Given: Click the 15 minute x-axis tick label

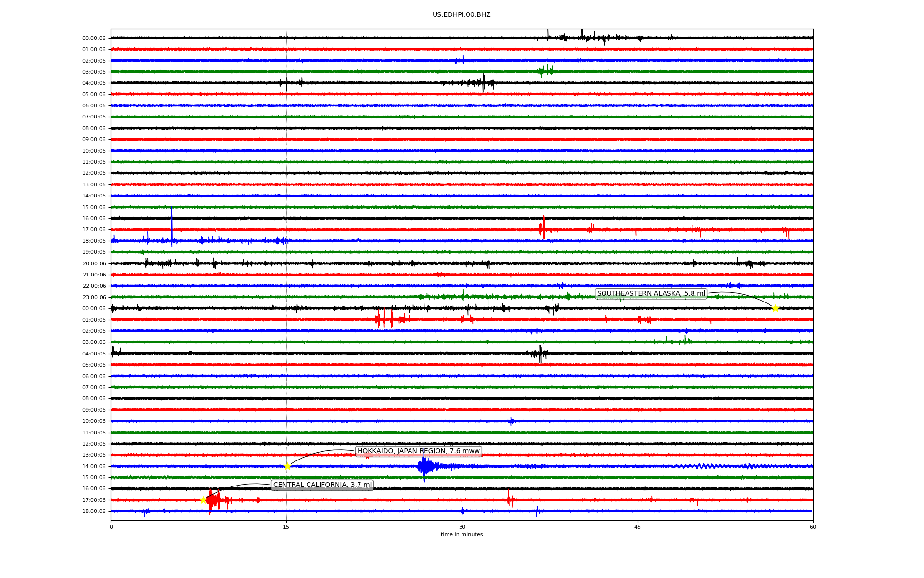Looking at the screenshot, I should pyautogui.click(x=286, y=527).
